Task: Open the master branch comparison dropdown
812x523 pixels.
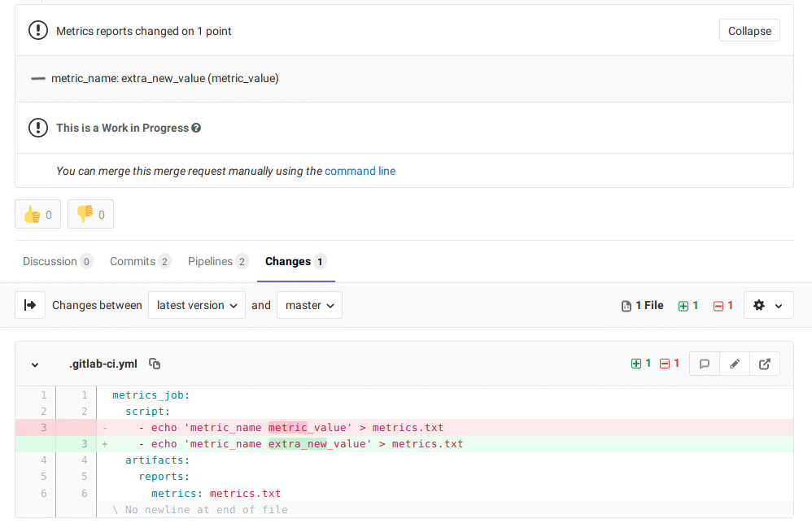Action: [x=309, y=305]
